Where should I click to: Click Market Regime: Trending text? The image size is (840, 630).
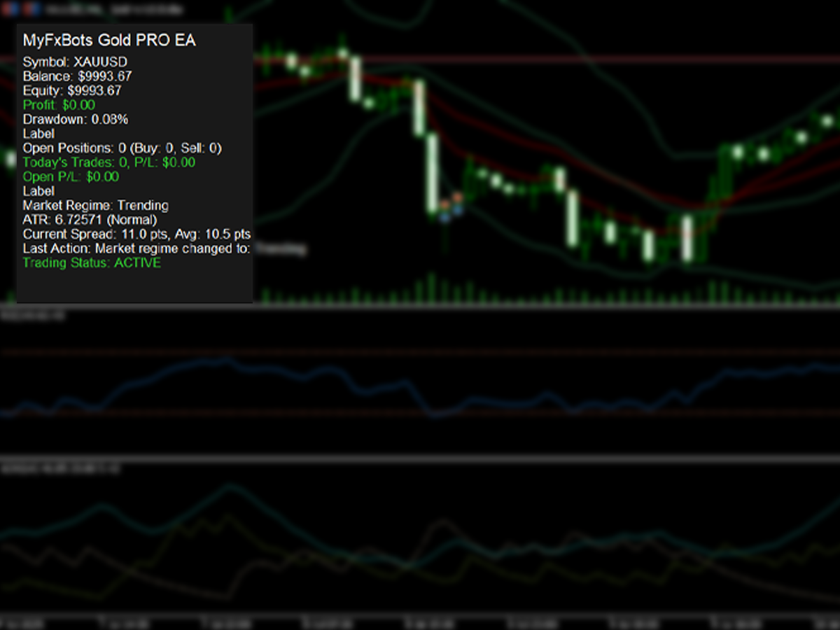point(96,205)
